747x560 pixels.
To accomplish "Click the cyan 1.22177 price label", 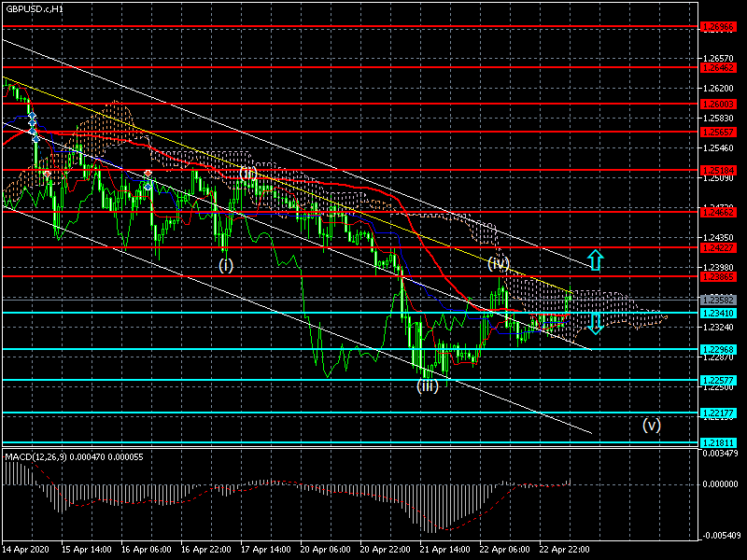I will coord(718,413).
